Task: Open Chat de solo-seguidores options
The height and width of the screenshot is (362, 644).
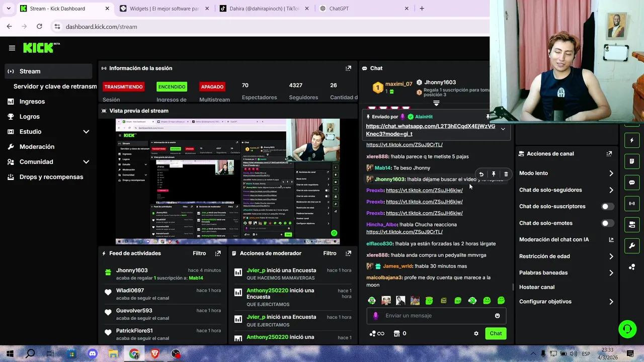Action: (x=566, y=190)
